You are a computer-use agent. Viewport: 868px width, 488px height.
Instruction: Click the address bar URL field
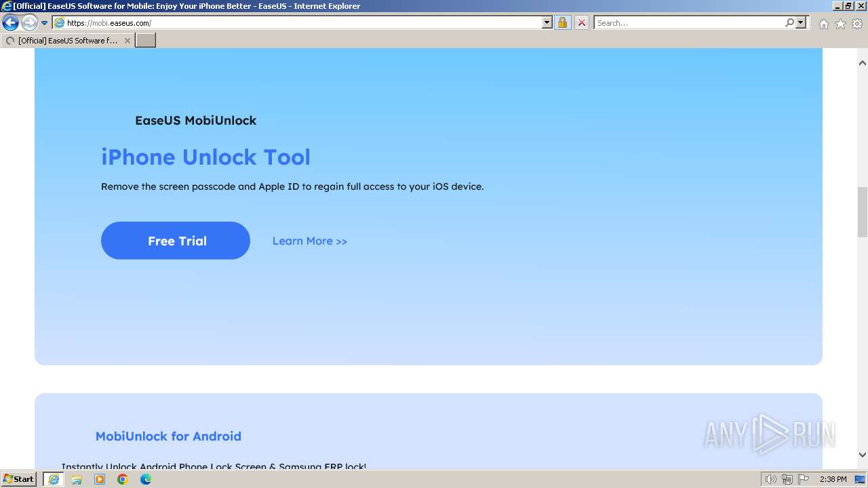coord(304,23)
